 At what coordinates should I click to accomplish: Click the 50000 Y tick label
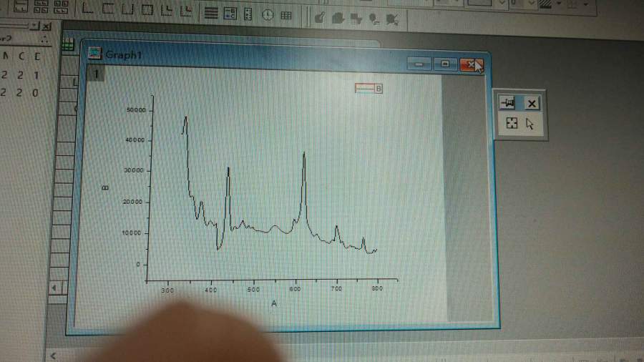pyautogui.click(x=136, y=110)
